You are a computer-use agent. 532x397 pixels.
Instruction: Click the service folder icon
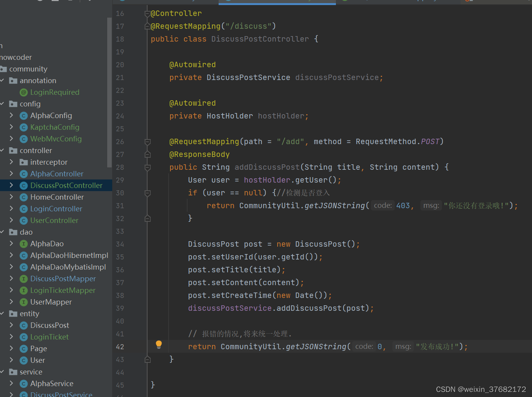tap(13, 372)
